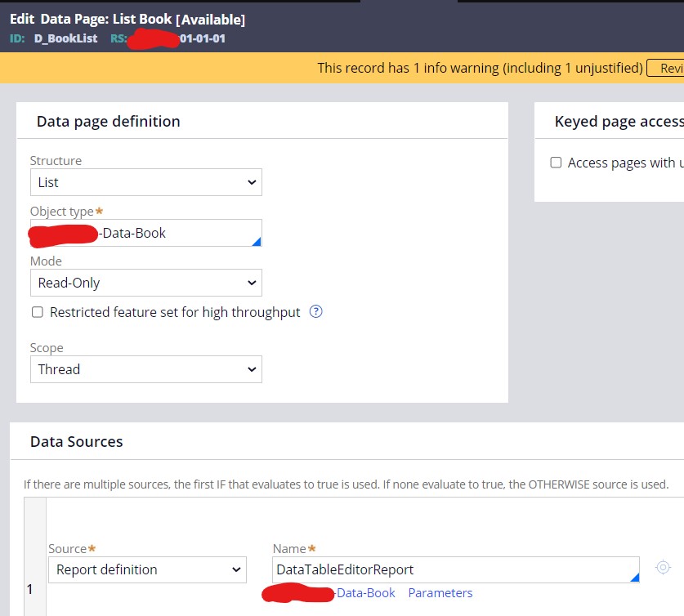
Task: Open the DataTableEditorReport rule via crosshair icon
Action: click(x=663, y=567)
